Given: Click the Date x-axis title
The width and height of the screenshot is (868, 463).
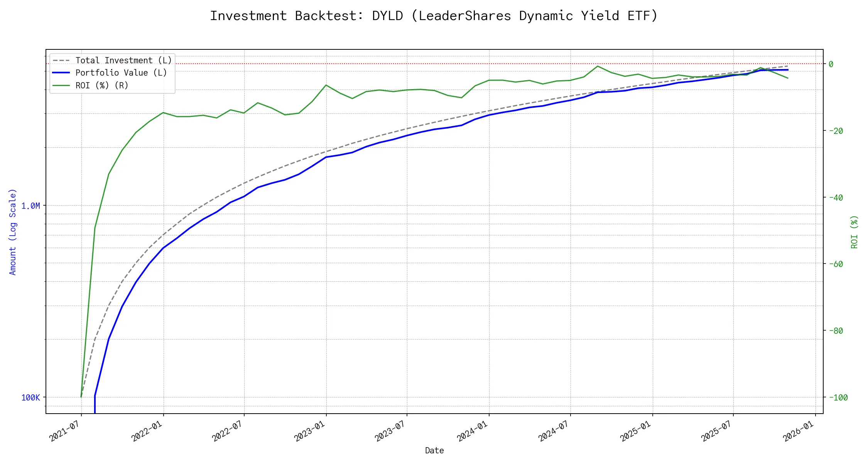Looking at the screenshot, I should pos(434,450).
